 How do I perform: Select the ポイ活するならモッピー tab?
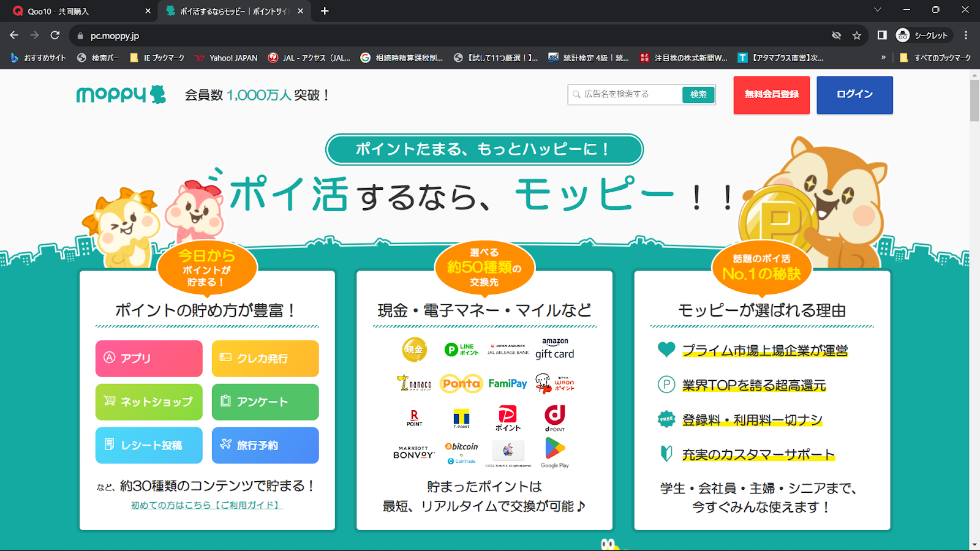click(x=235, y=11)
